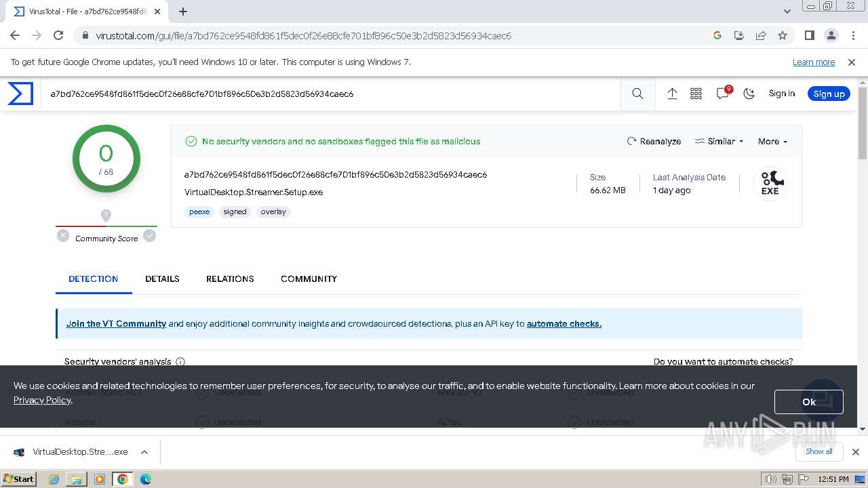The width and height of the screenshot is (868, 488).
Task: Expand the More dropdown
Action: [772, 141]
